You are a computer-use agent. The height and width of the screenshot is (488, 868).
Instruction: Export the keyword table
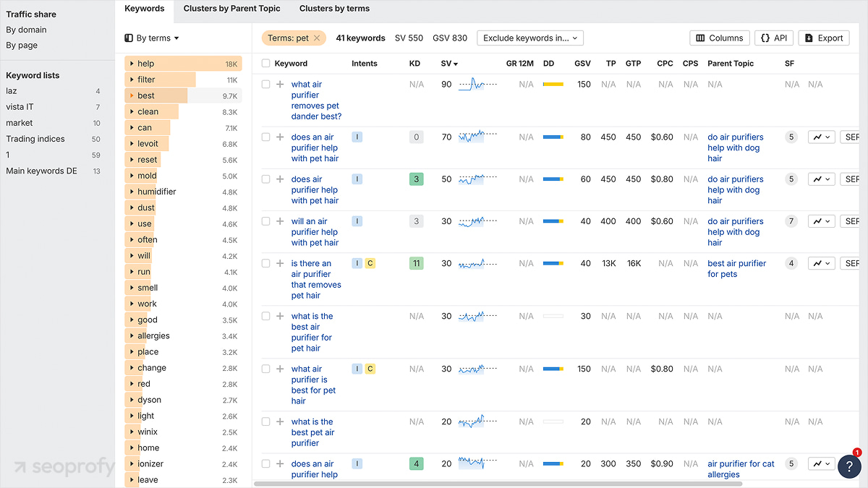[824, 38]
